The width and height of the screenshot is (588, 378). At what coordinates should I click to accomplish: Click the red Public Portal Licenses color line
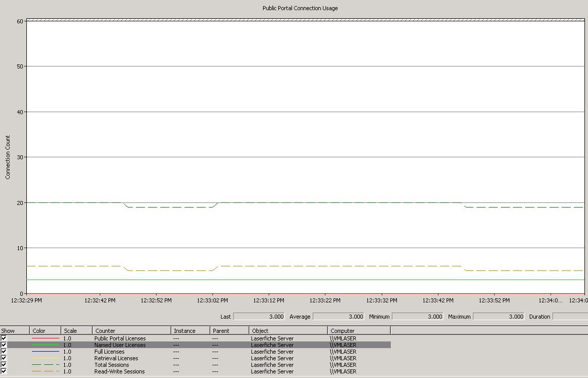coord(46,338)
